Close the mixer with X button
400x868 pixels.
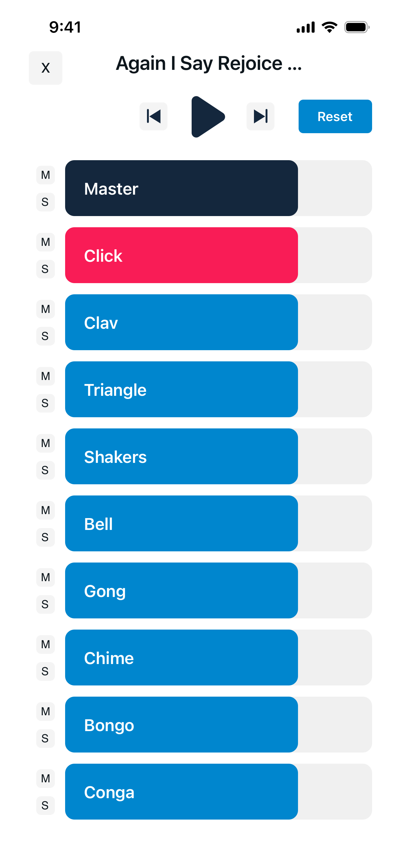click(x=46, y=68)
